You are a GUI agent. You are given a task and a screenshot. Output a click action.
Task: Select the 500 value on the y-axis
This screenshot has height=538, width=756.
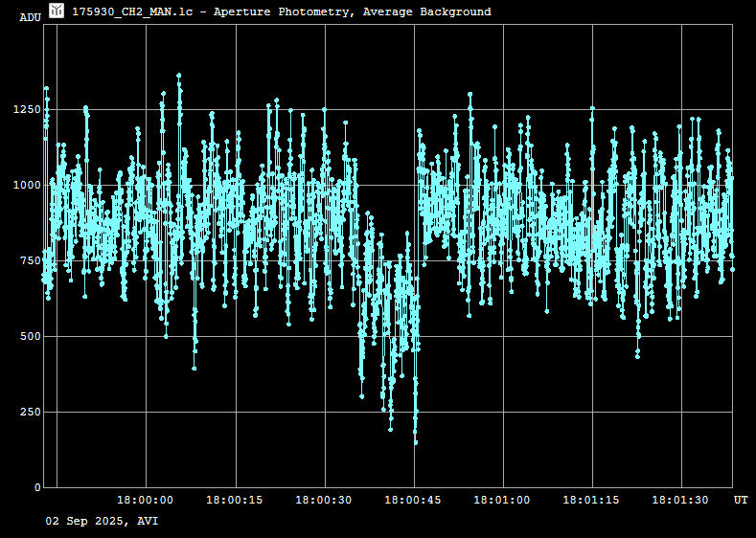click(30, 337)
